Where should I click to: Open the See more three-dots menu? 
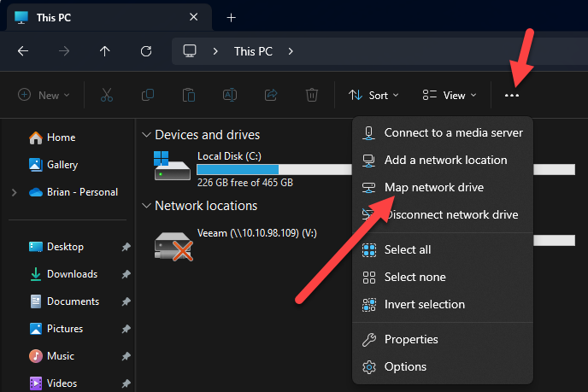(x=512, y=96)
